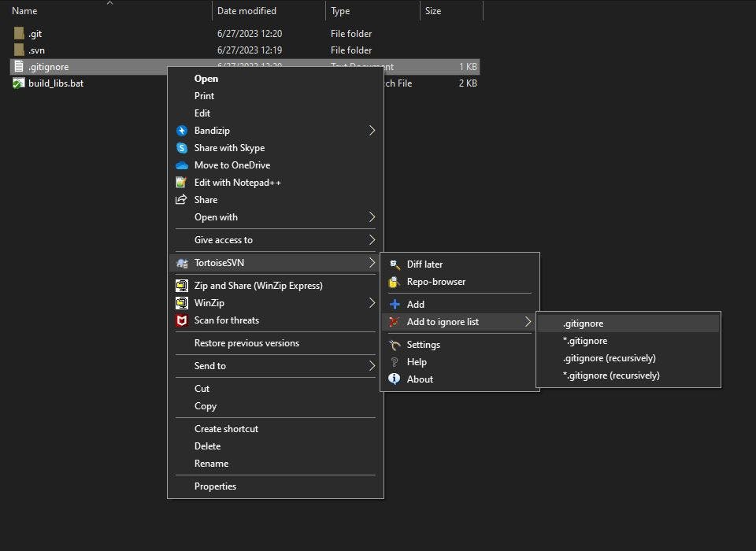Image resolution: width=756 pixels, height=551 pixels.
Task: Click the Share with Skype icon
Action: click(x=182, y=147)
